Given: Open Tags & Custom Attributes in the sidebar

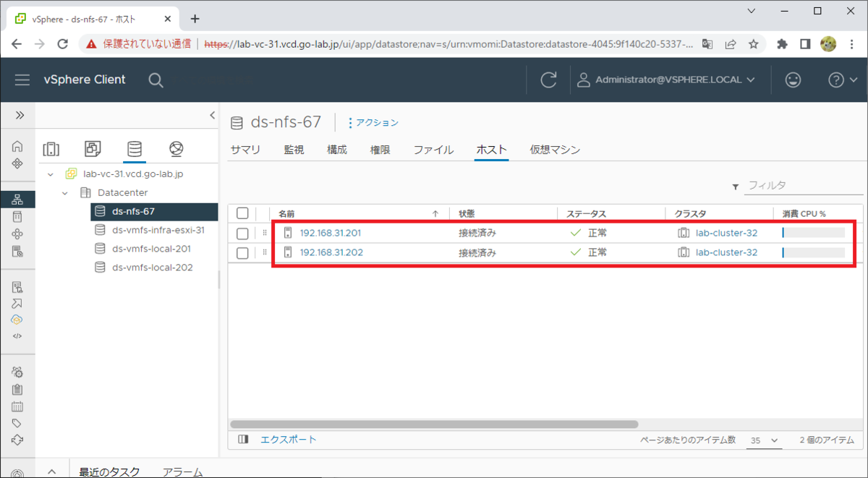Looking at the screenshot, I should coord(17,424).
